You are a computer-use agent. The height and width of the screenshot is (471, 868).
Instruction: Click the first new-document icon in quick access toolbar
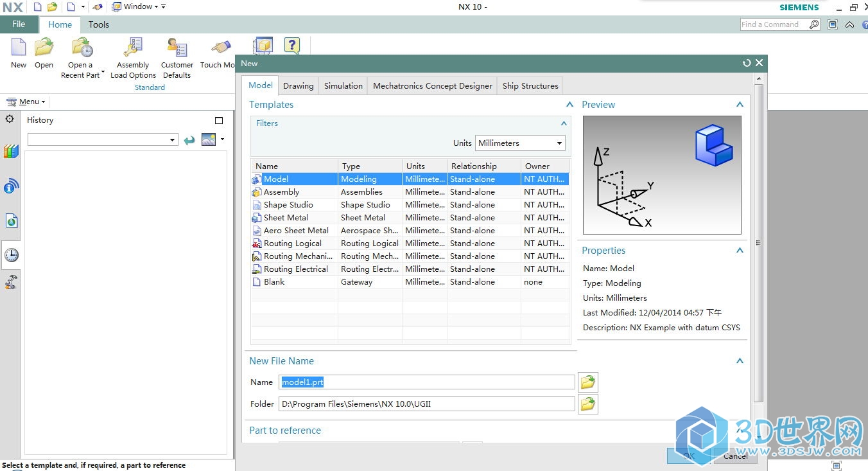[x=37, y=6]
